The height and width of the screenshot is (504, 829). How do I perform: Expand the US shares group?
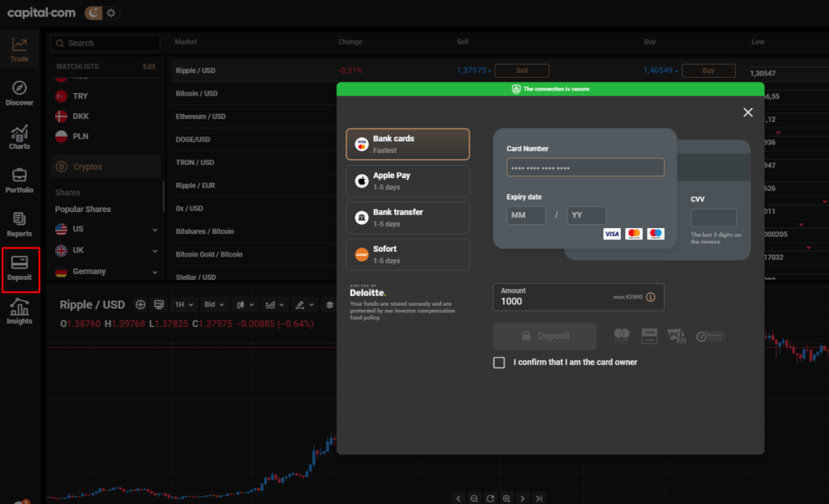[x=155, y=229]
